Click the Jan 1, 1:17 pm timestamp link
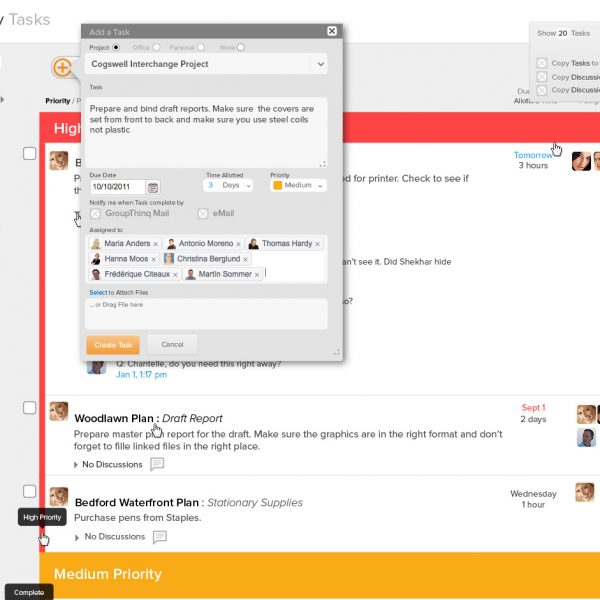The width and height of the screenshot is (600, 600). pyautogui.click(x=141, y=375)
